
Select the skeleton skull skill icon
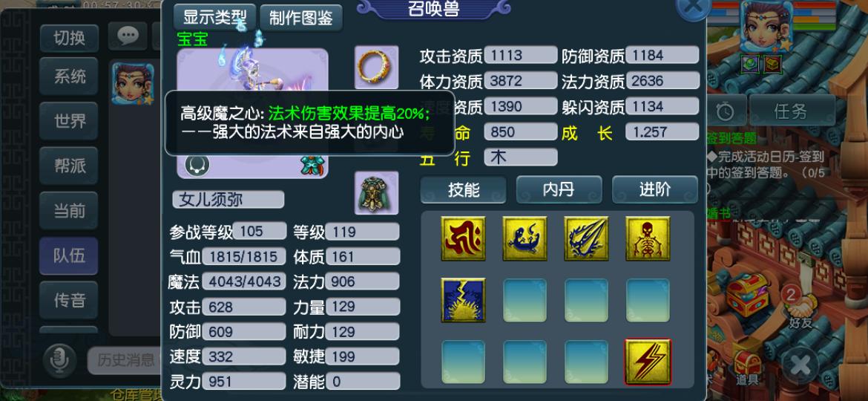click(648, 238)
